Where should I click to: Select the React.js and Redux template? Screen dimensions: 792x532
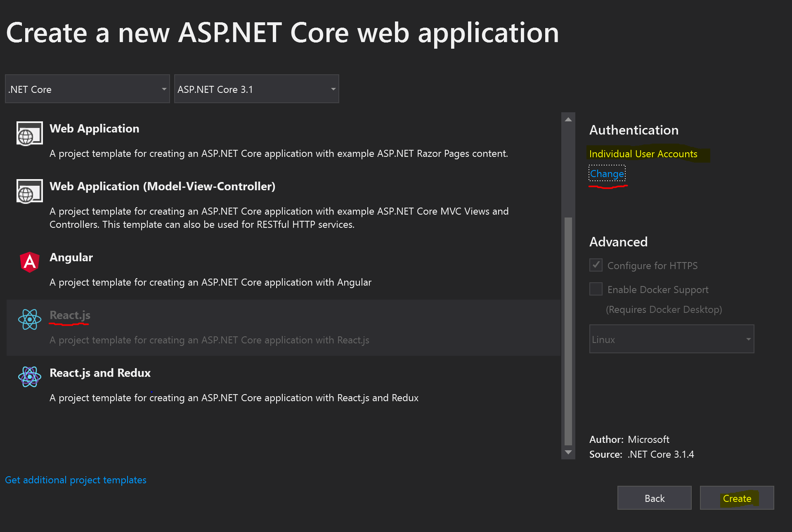coord(100,373)
